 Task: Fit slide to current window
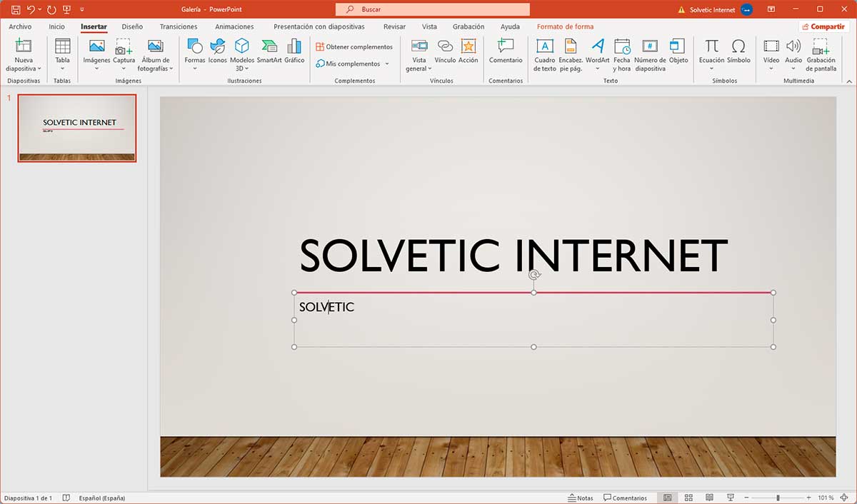846,498
